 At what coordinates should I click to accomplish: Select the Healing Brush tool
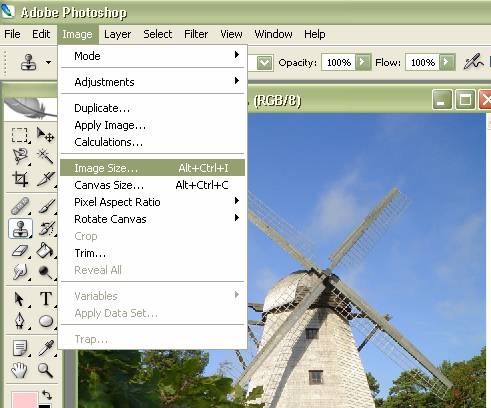pyautogui.click(x=20, y=206)
